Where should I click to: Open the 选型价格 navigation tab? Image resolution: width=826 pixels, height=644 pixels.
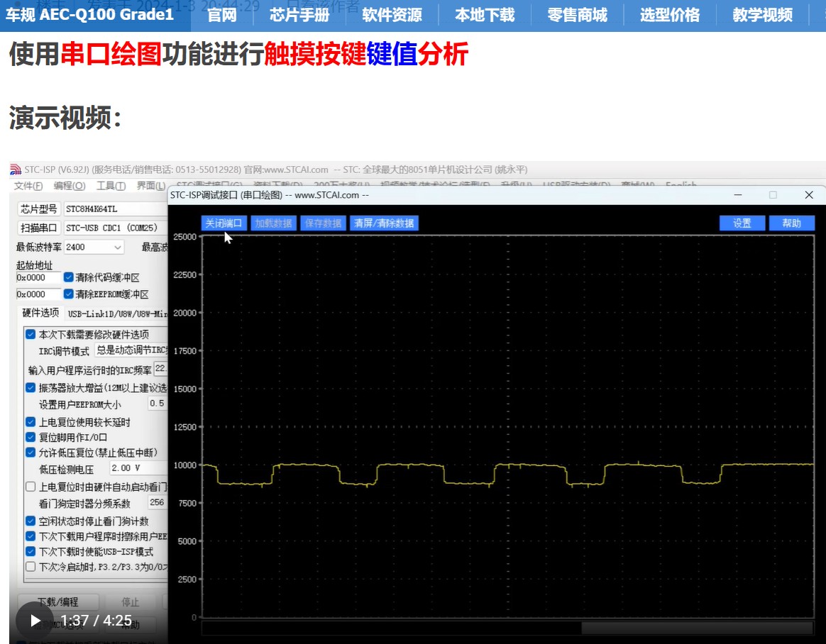(x=670, y=15)
